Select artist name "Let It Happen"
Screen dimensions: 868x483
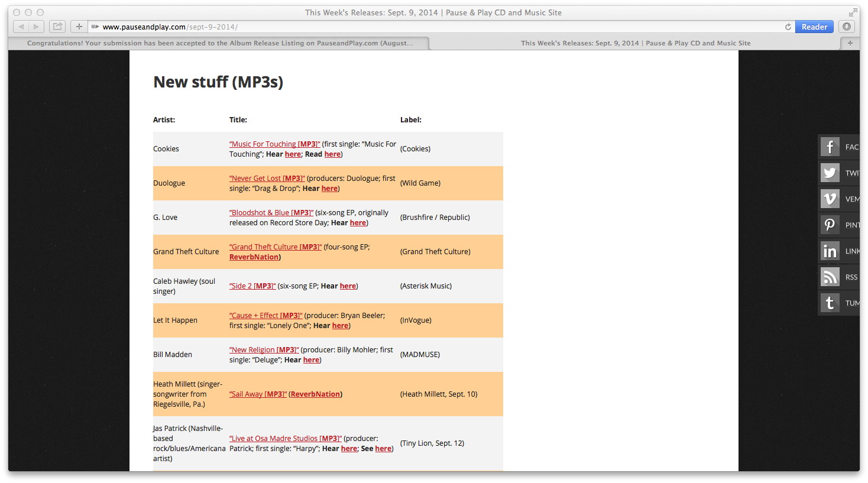point(176,320)
